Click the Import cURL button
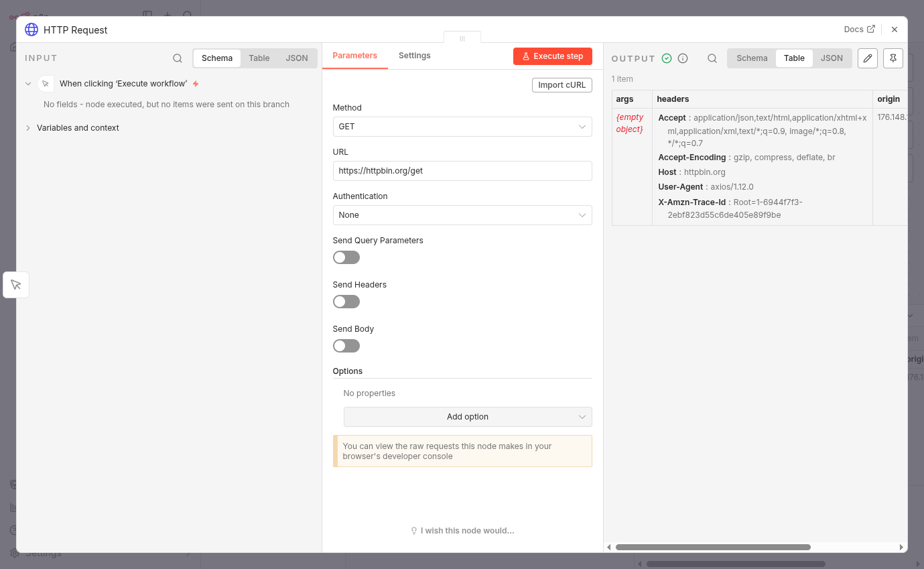Viewport: 924px width, 569px height. click(562, 84)
